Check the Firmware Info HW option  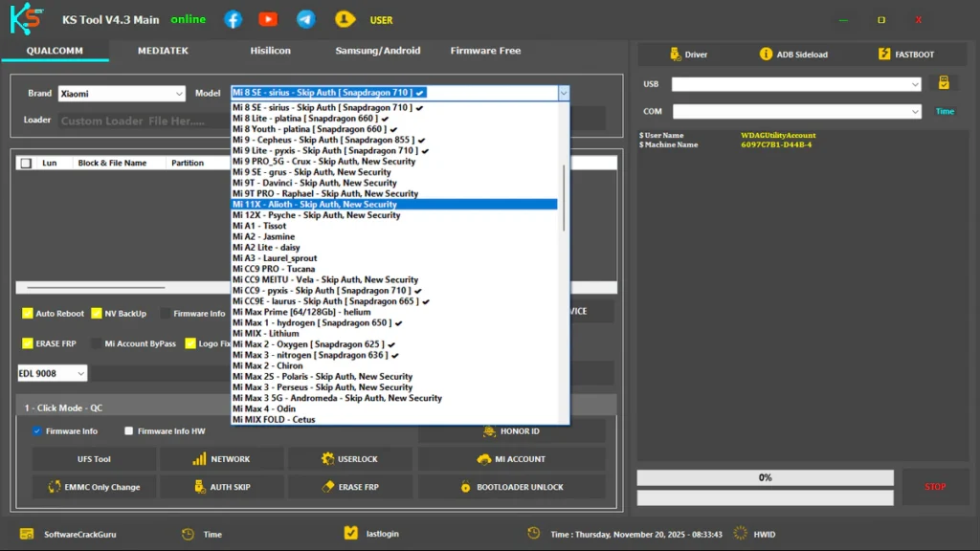click(x=129, y=431)
